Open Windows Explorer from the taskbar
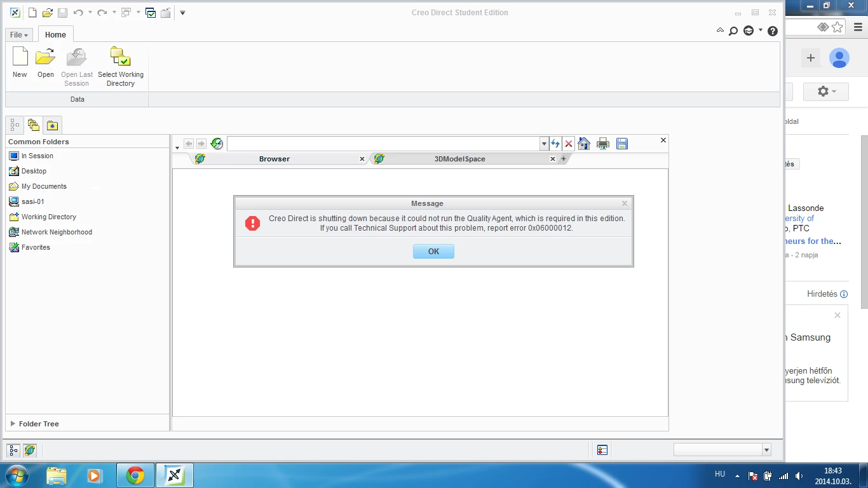This screenshot has height=488, width=868. [56, 475]
